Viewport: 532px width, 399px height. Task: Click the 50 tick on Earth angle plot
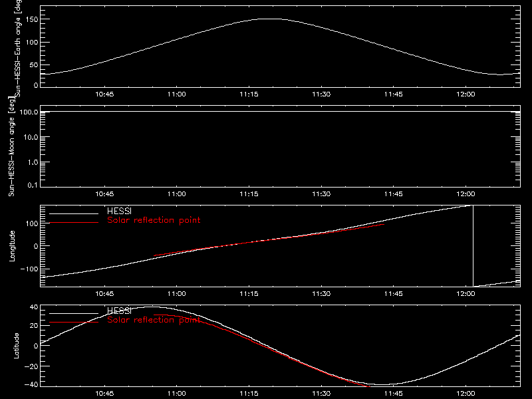coord(34,65)
